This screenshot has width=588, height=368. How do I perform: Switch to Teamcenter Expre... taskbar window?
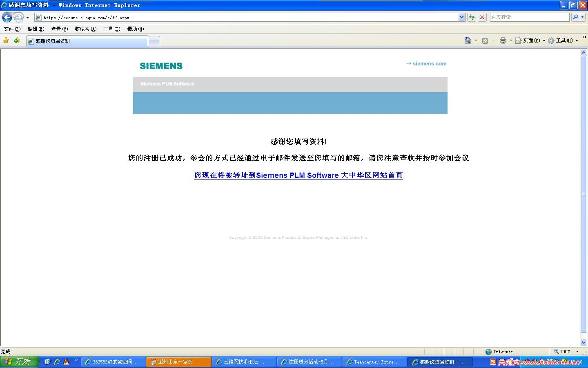pyautogui.click(x=375, y=362)
